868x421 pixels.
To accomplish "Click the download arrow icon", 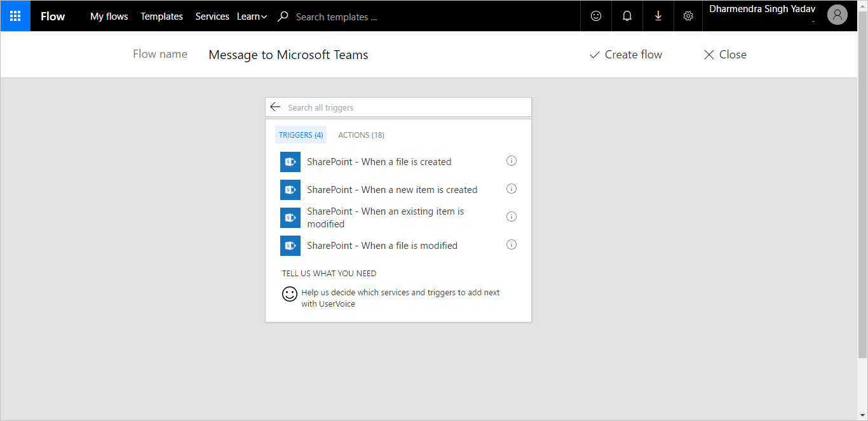I will 658,16.
